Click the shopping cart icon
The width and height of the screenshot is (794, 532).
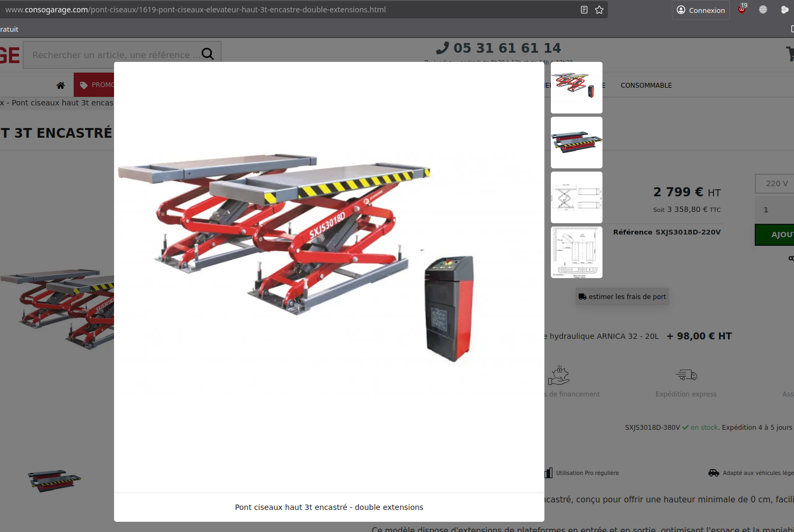click(x=790, y=54)
